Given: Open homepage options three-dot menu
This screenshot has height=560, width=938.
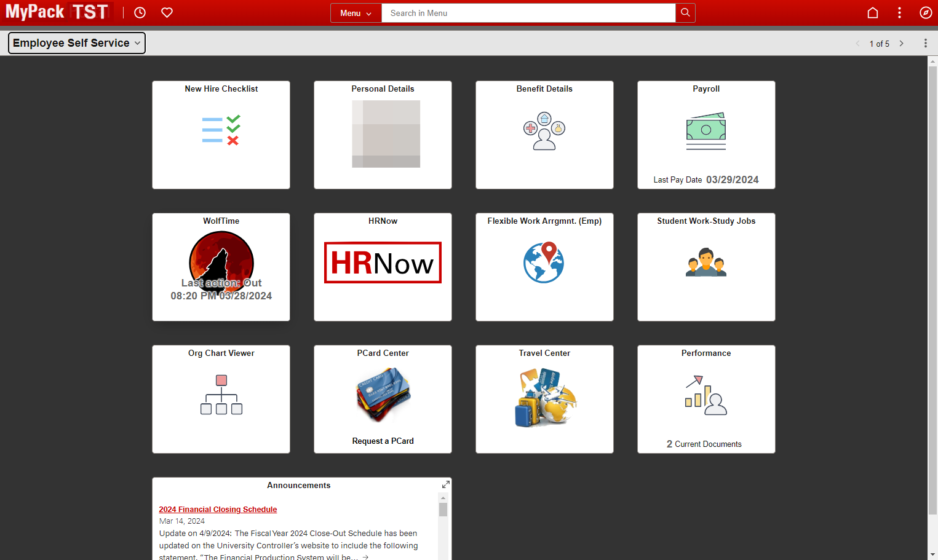Looking at the screenshot, I should tap(925, 43).
